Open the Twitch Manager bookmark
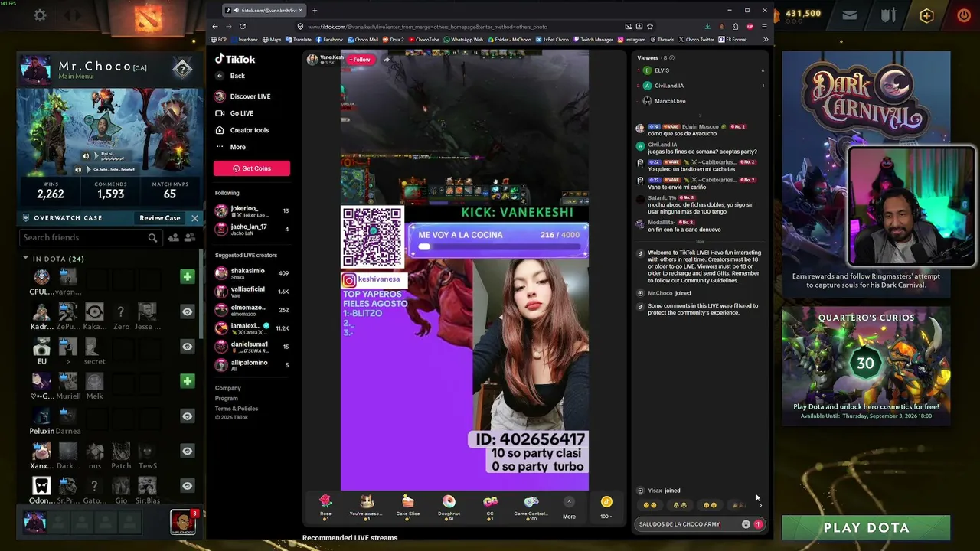 593,40
